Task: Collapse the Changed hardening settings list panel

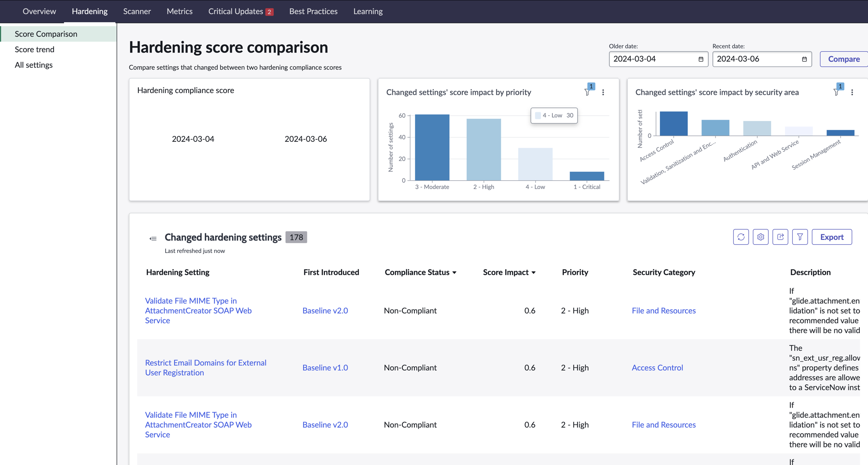Action: pos(153,238)
